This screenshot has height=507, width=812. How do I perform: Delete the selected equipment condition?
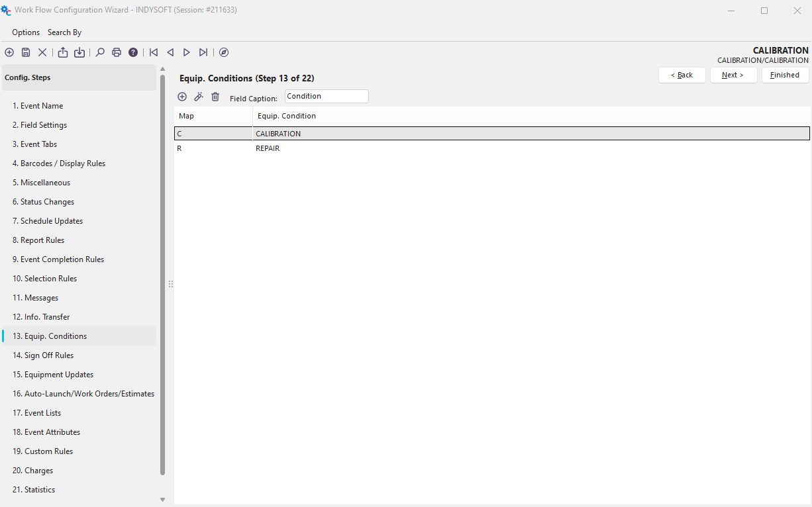click(215, 97)
